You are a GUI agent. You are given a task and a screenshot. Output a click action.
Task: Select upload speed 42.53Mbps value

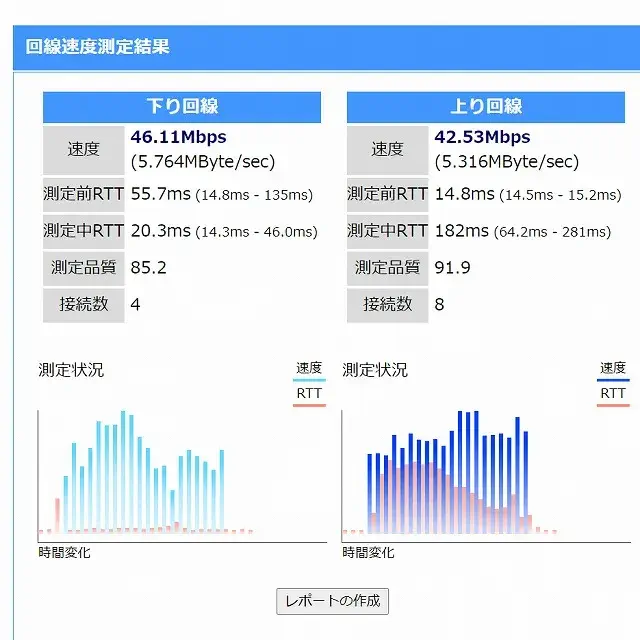tap(482, 137)
